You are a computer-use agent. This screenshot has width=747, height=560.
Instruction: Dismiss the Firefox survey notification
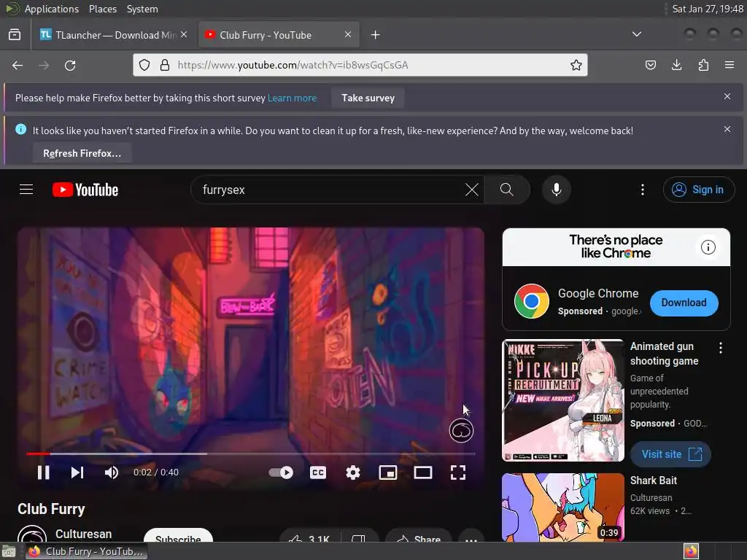727,96
